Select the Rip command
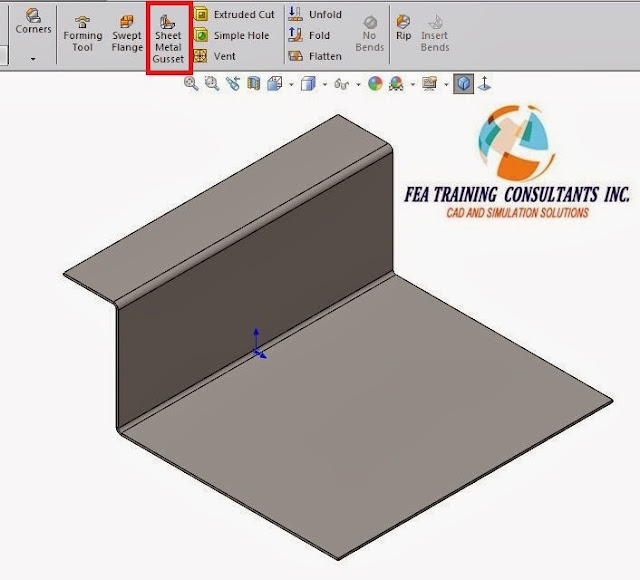 pyautogui.click(x=403, y=27)
